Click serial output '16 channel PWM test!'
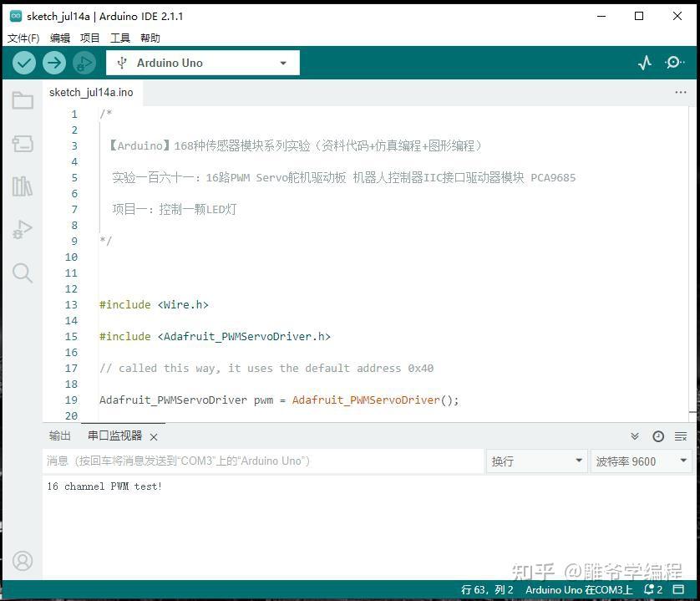The image size is (700, 601). point(104,486)
